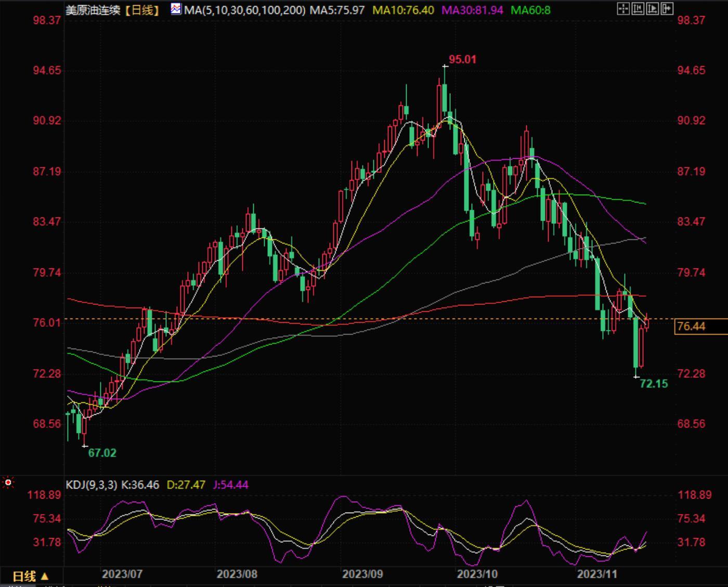Click the KDJ(9,3,3) indicator label
This screenshot has width=728, height=587.
click(x=92, y=485)
